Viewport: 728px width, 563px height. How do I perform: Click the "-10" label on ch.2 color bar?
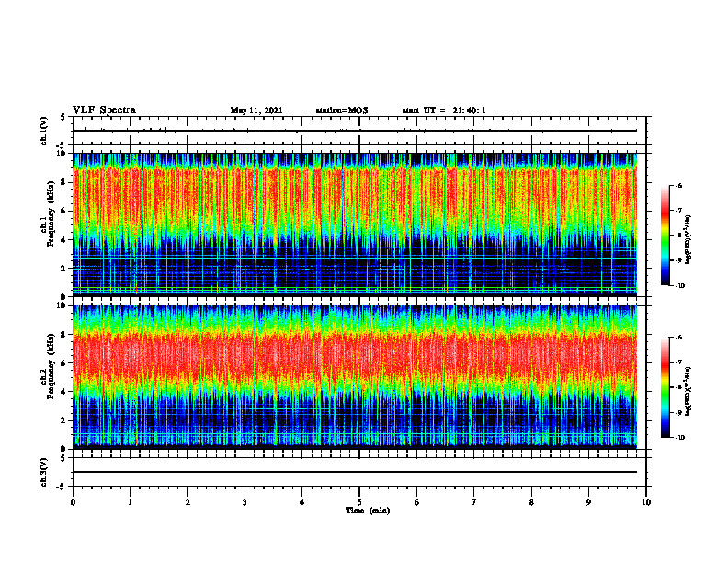pos(679,438)
